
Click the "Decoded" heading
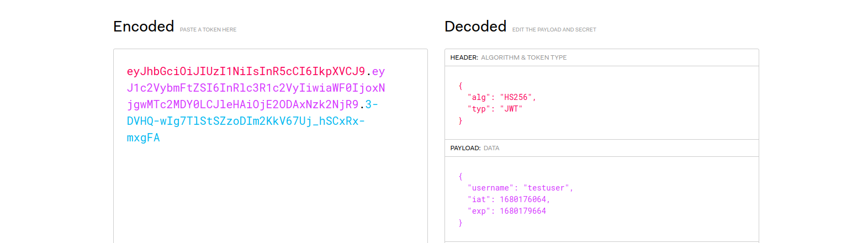[x=475, y=27]
